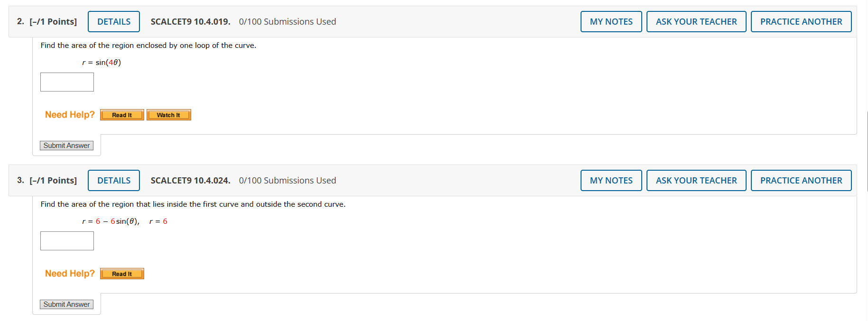Click DETAILS for problem 2
868x321 pixels.
click(113, 21)
